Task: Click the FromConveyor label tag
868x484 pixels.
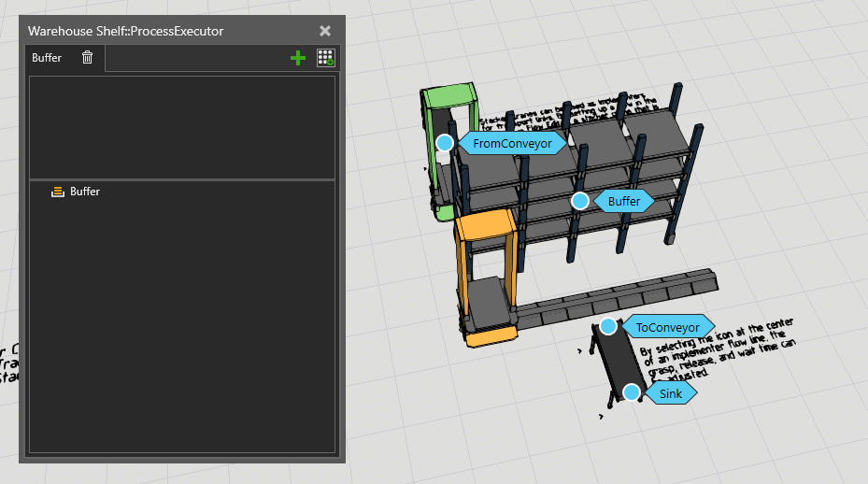Action: point(512,144)
